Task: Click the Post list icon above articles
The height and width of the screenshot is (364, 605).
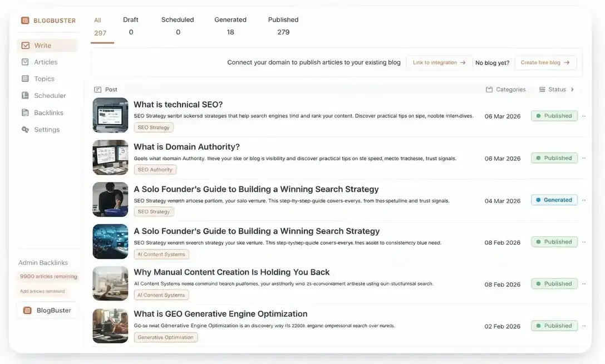Action: 97,89
